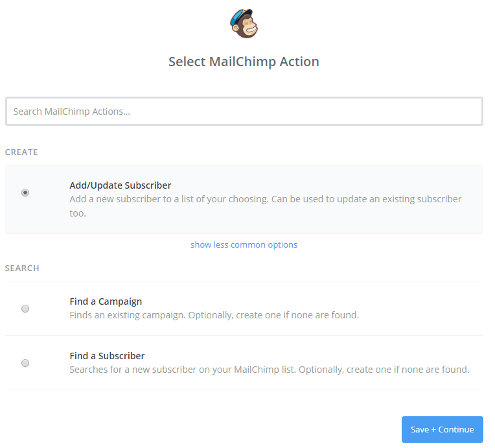Select the Find a Subscriber radio button
Image resolution: width=495 pixels, height=448 pixels.
click(x=25, y=362)
